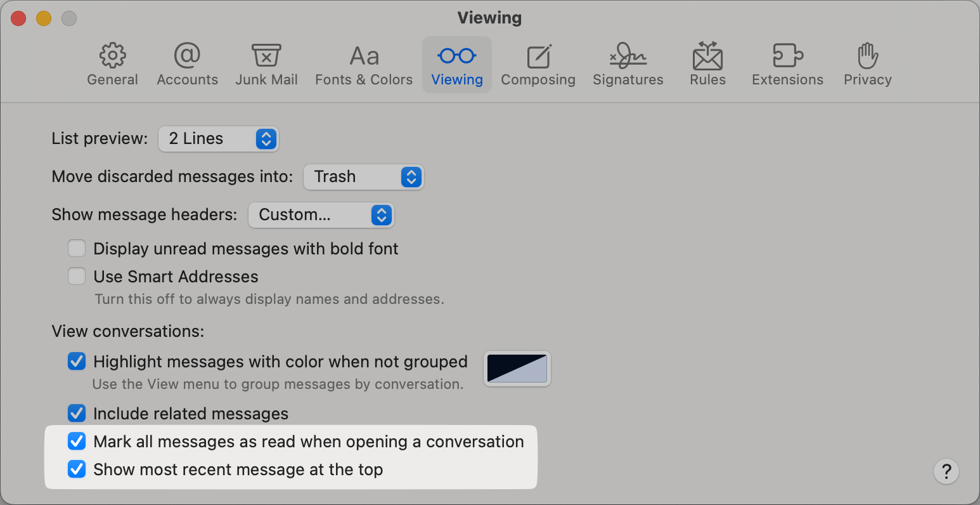This screenshot has height=505, width=980.
Task: Uncheck Include related messages
Action: click(x=77, y=414)
